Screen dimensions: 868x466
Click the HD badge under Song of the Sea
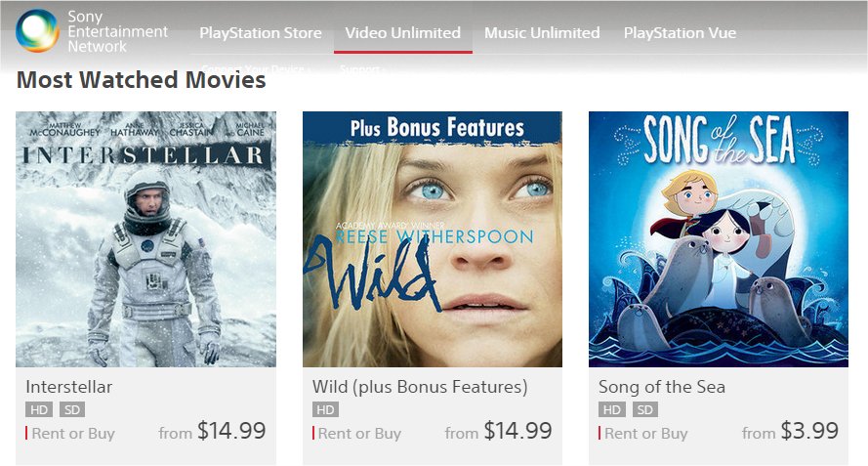pos(612,410)
